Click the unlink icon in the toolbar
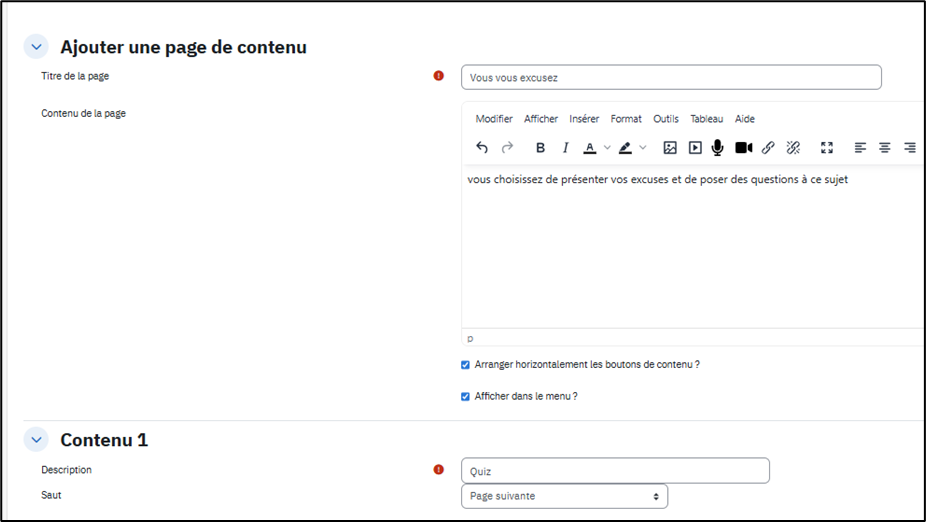The height and width of the screenshot is (522, 926). 793,148
